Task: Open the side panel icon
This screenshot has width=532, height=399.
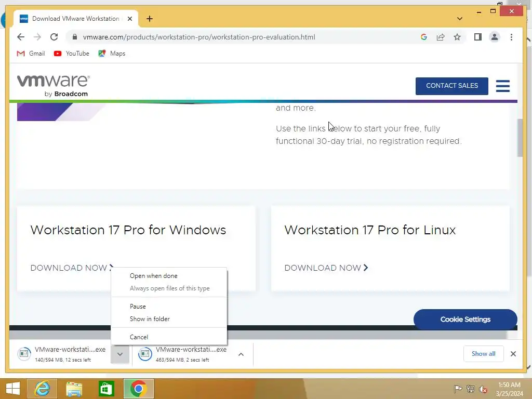Action: (478, 37)
